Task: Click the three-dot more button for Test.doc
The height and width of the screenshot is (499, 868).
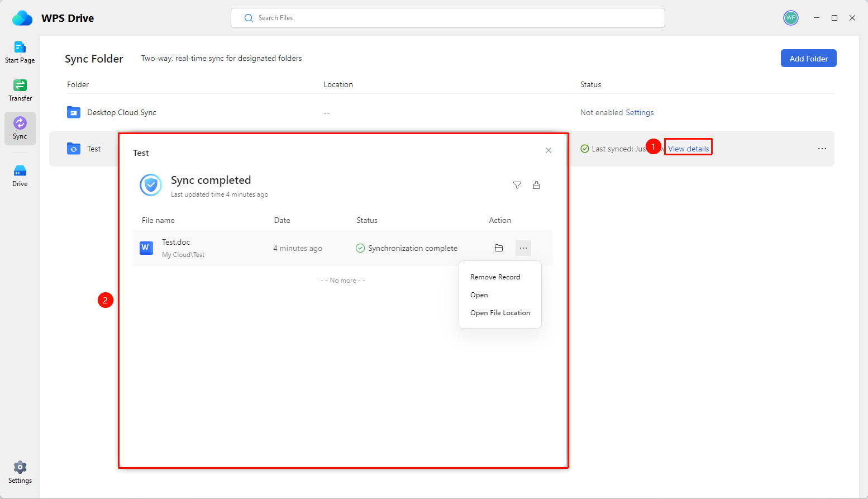Action: pyautogui.click(x=523, y=248)
